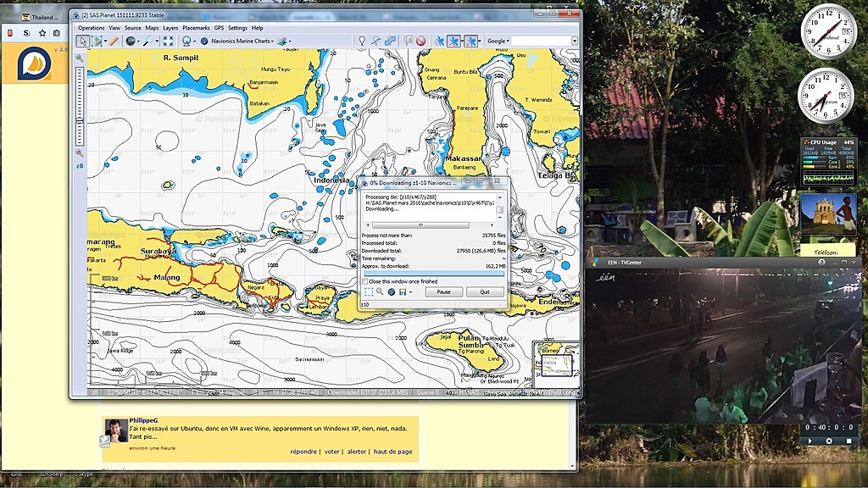This screenshot has width=868, height=488.
Task: Click the play button in TVCenter controls
Action: tap(810, 441)
